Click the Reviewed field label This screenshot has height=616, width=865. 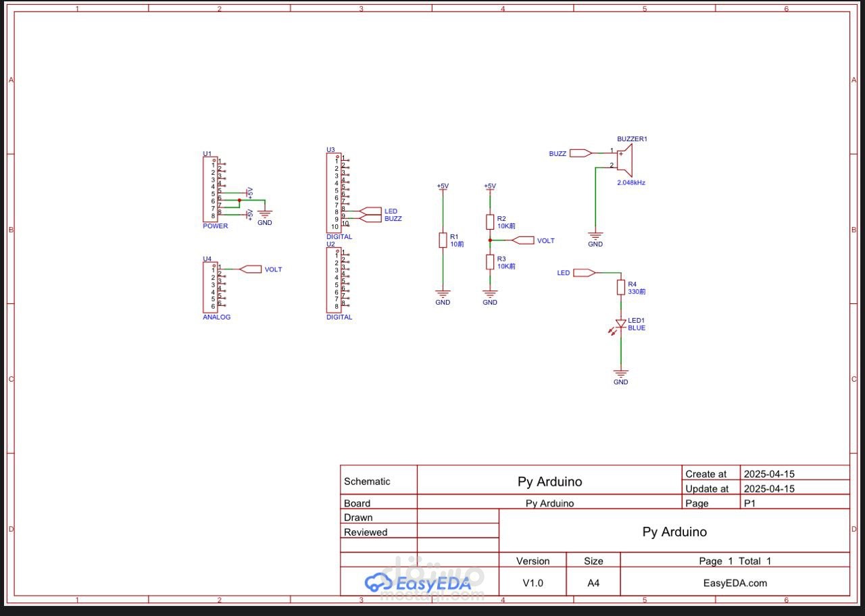click(366, 532)
